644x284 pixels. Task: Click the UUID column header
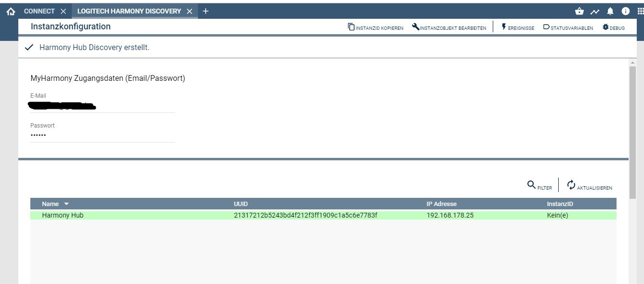coord(241,204)
